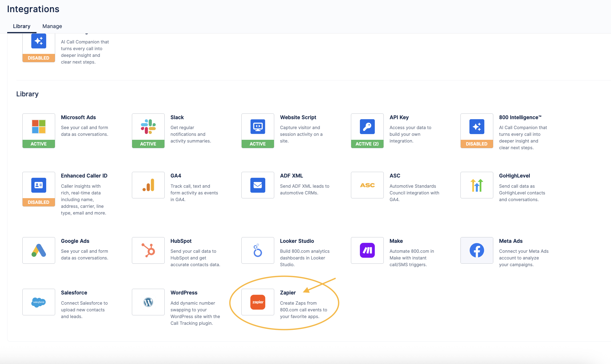Click the DISABLED badge under Enhanced Caller ID
The width and height of the screenshot is (611, 364).
coord(39,202)
